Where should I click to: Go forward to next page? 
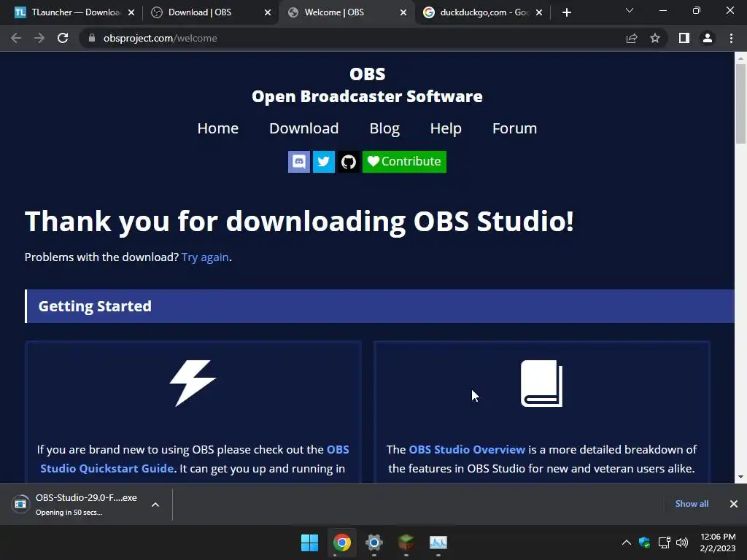(x=39, y=38)
